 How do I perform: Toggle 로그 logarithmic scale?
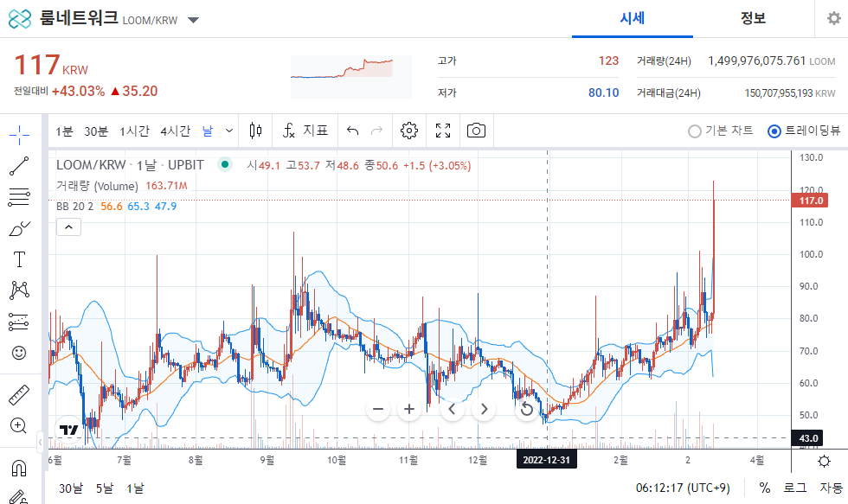click(795, 488)
